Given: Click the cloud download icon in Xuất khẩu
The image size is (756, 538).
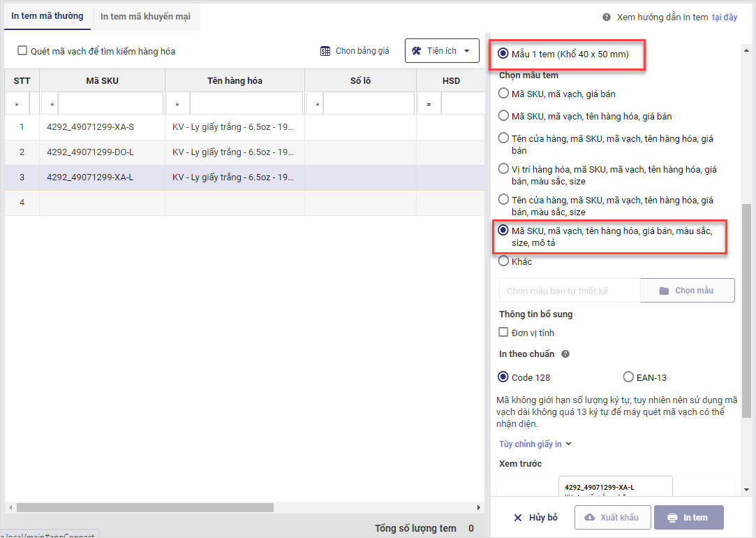Looking at the screenshot, I should click(590, 517).
